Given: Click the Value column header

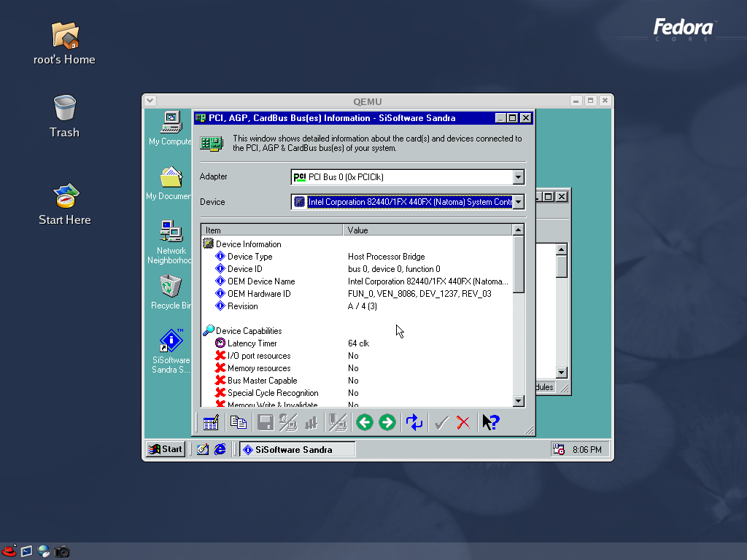Looking at the screenshot, I should (x=427, y=230).
